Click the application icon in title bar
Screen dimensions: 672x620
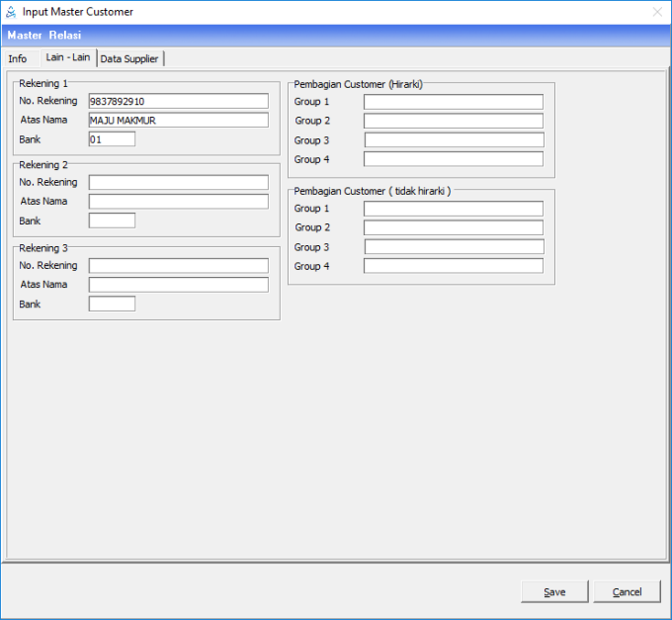(x=11, y=12)
